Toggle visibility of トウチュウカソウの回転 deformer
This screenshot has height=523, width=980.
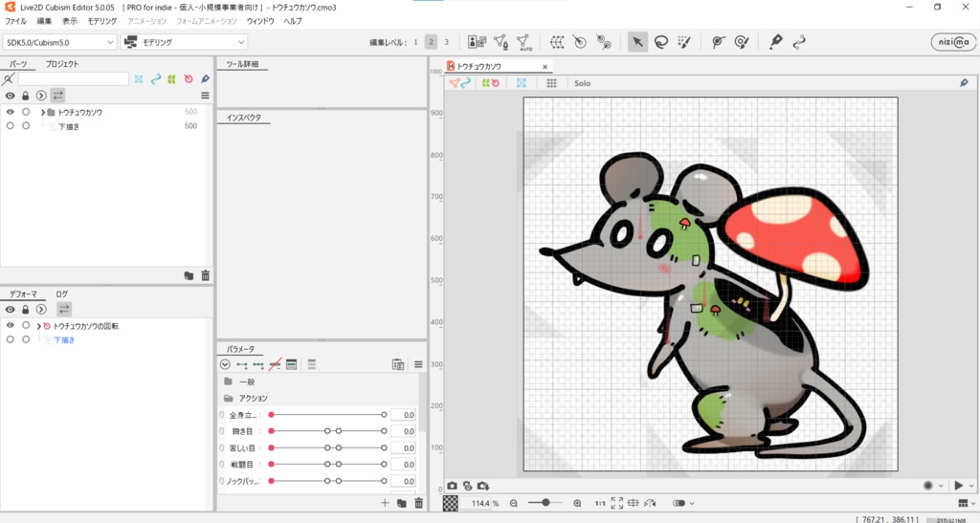pos(10,326)
